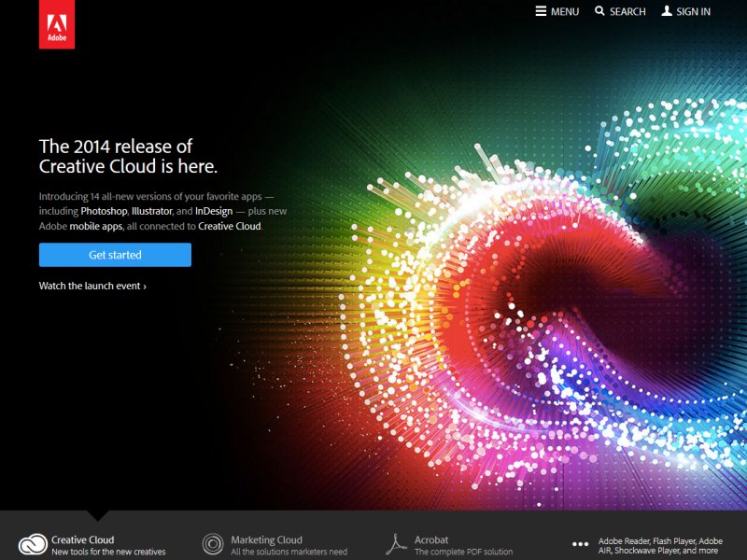The height and width of the screenshot is (560, 747).
Task: Open Adobe Reader, Flash Player downloads link
Action: [x=660, y=546]
